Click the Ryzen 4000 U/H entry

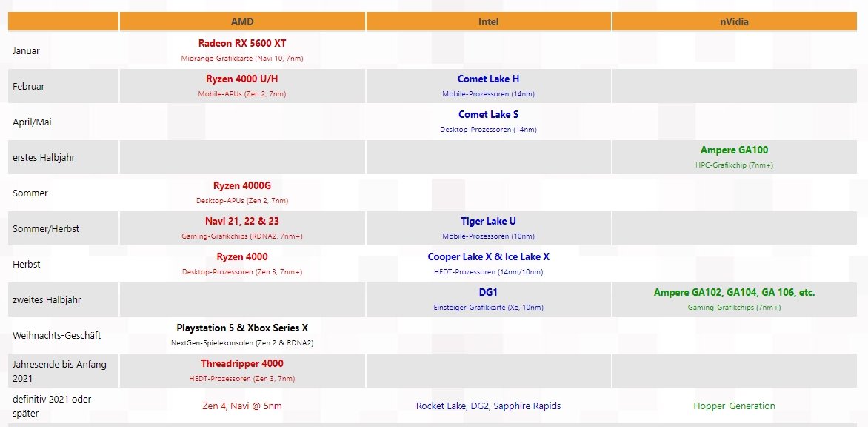pyautogui.click(x=242, y=79)
